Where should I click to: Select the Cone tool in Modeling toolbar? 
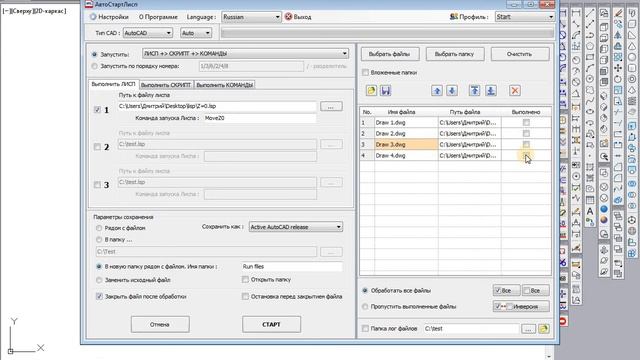(x=632, y=46)
